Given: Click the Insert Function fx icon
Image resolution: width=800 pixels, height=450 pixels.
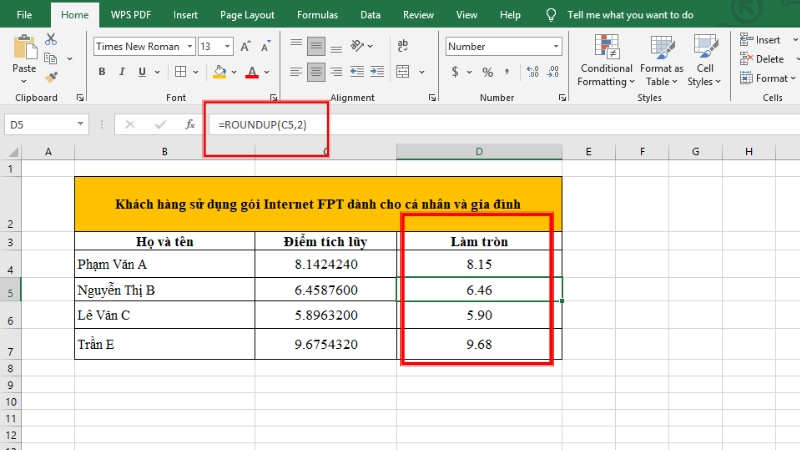Looking at the screenshot, I should point(189,124).
